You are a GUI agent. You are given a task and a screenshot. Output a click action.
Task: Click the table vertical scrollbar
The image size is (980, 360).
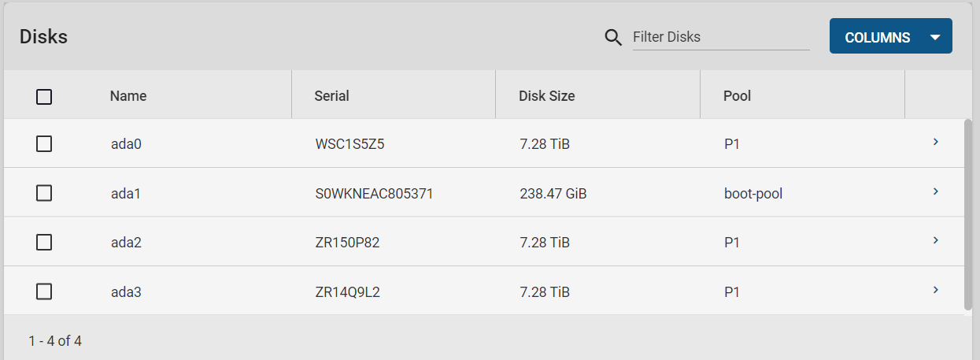968,214
